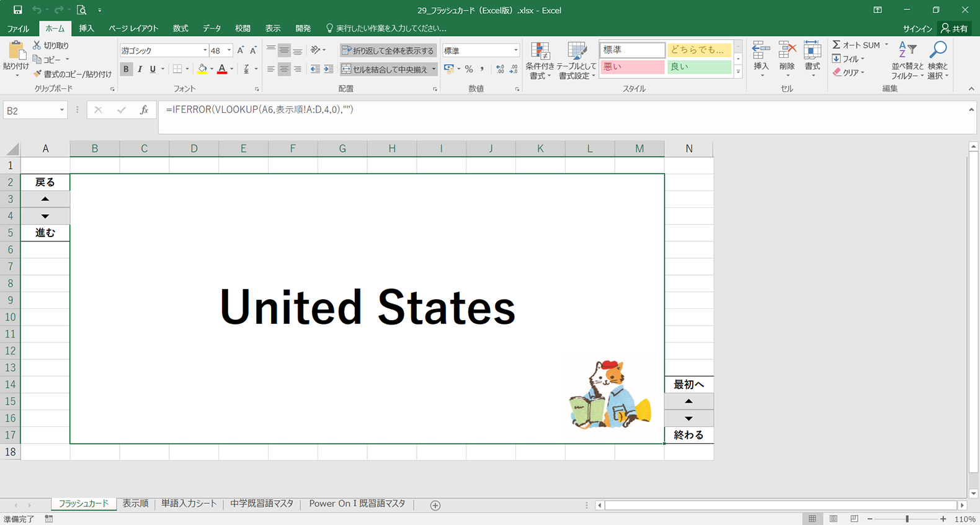The width and height of the screenshot is (980, 525).
Task: Open the font name dropdown
Action: point(205,50)
